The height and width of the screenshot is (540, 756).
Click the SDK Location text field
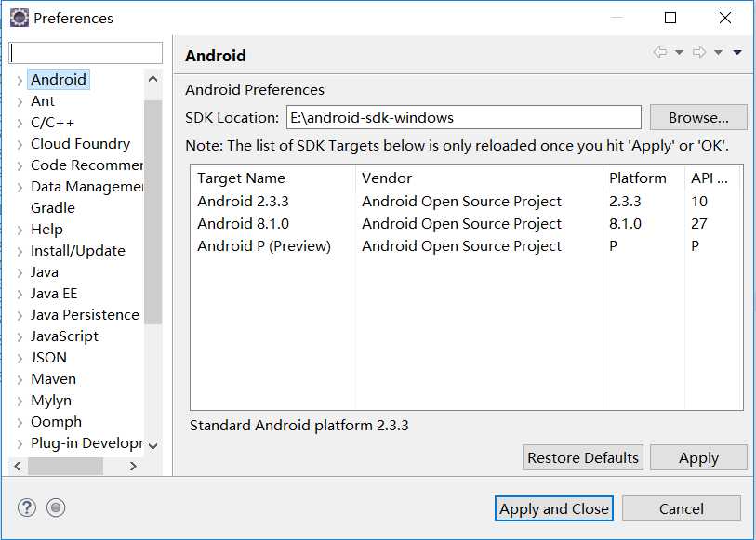tap(464, 117)
